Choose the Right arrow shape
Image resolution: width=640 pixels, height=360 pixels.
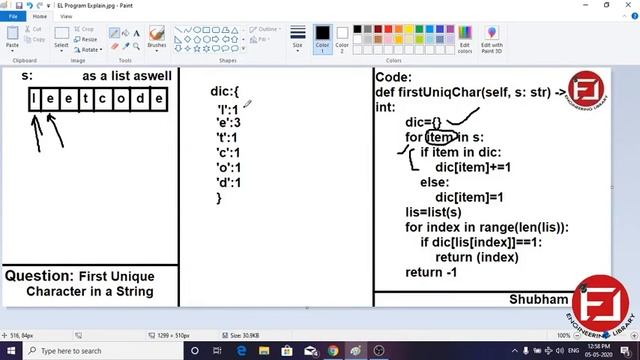point(216,39)
